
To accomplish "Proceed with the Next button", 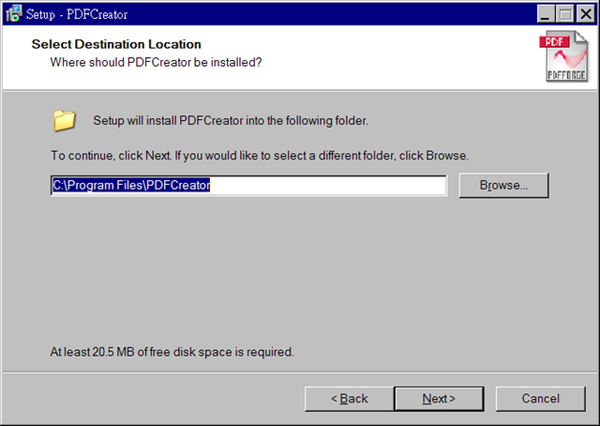I will click(x=439, y=398).
